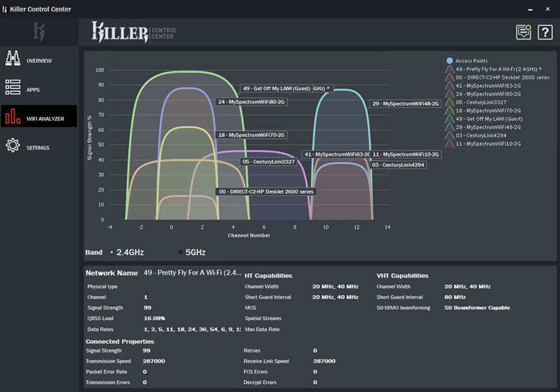The width and height of the screenshot is (560, 392).
Task: Select the 5GHz band radio button
Action: [x=181, y=252]
